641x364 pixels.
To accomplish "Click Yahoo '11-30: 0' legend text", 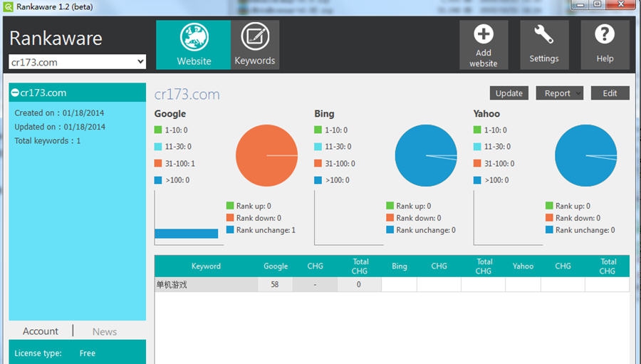I will click(x=497, y=147).
